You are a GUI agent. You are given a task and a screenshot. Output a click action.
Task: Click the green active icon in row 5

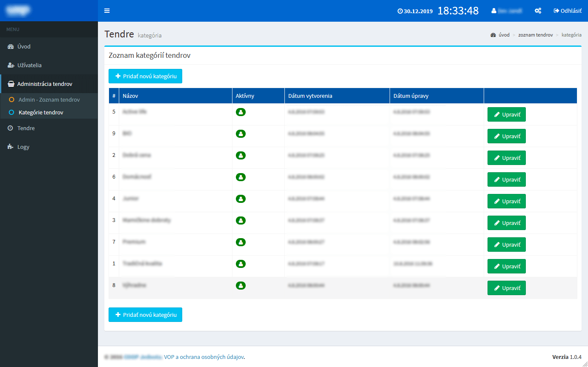[241, 112]
